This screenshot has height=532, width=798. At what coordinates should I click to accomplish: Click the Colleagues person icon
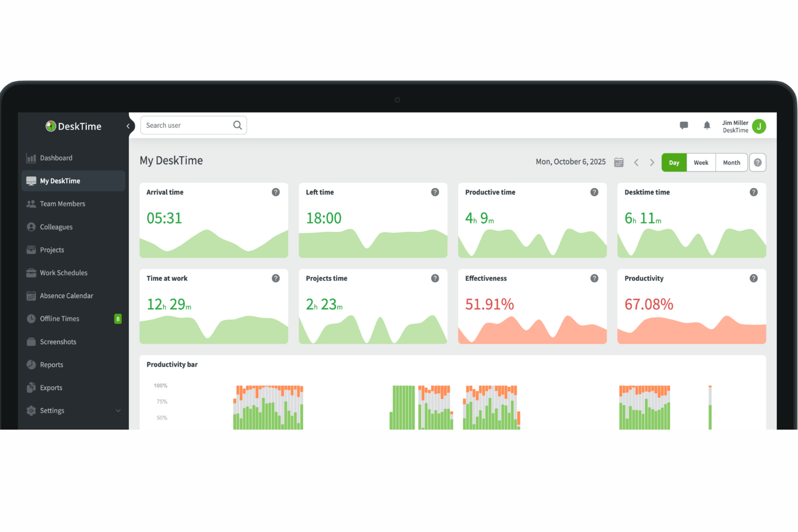[31, 227]
